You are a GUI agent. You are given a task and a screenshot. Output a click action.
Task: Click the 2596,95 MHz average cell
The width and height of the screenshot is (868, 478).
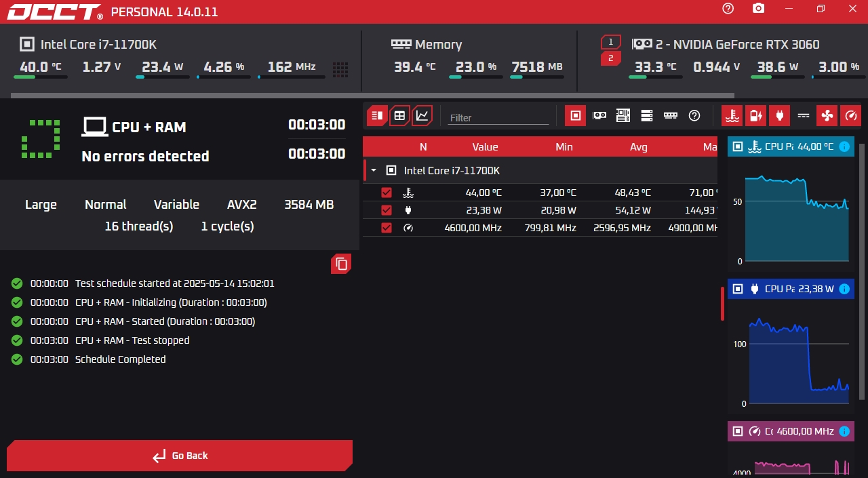[x=622, y=228]
